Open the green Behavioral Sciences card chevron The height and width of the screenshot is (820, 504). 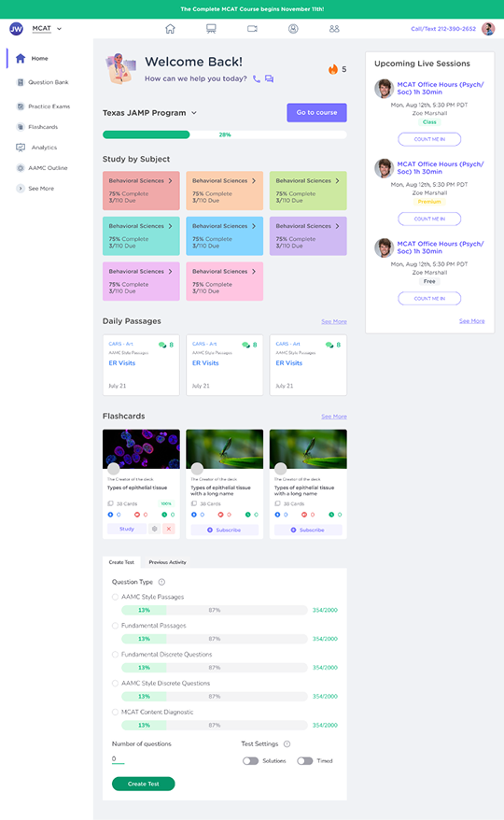click(x=337, y=181)
